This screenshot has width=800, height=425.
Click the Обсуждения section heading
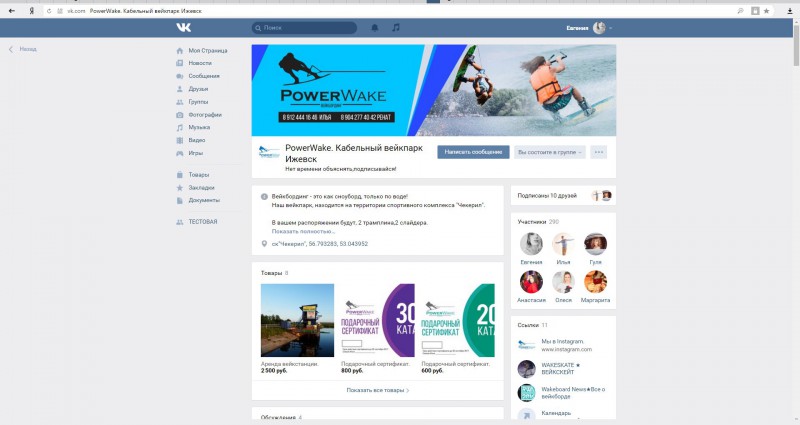(281, 417)
